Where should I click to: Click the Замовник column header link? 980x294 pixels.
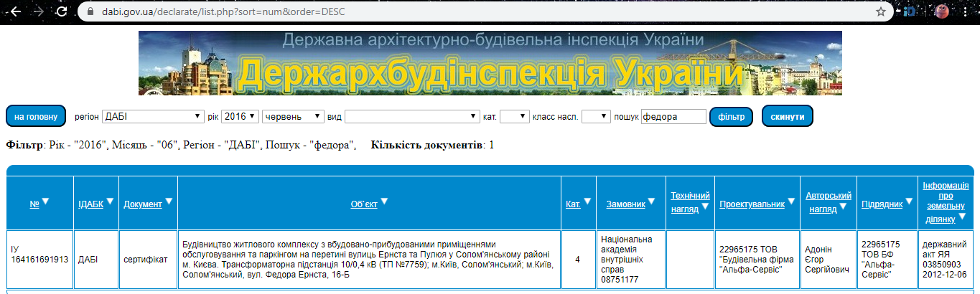coord(625,204)
